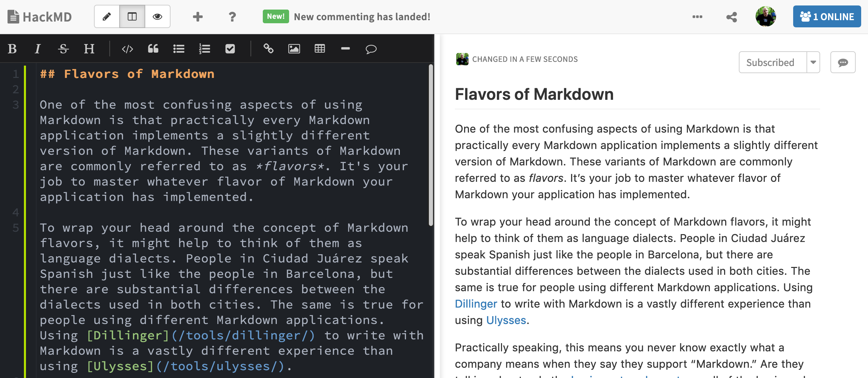Viewport: 868px width, 378px height.
Task: Open share options menu
Action: pyautogui.click(x=731, y=17)
